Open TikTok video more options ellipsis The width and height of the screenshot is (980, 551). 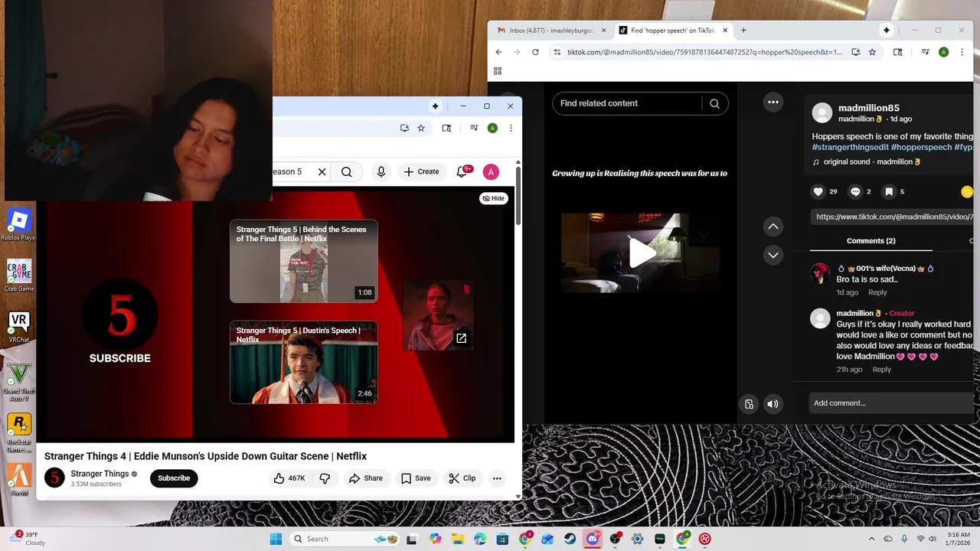pyautogui.click(x=773, y=103)
